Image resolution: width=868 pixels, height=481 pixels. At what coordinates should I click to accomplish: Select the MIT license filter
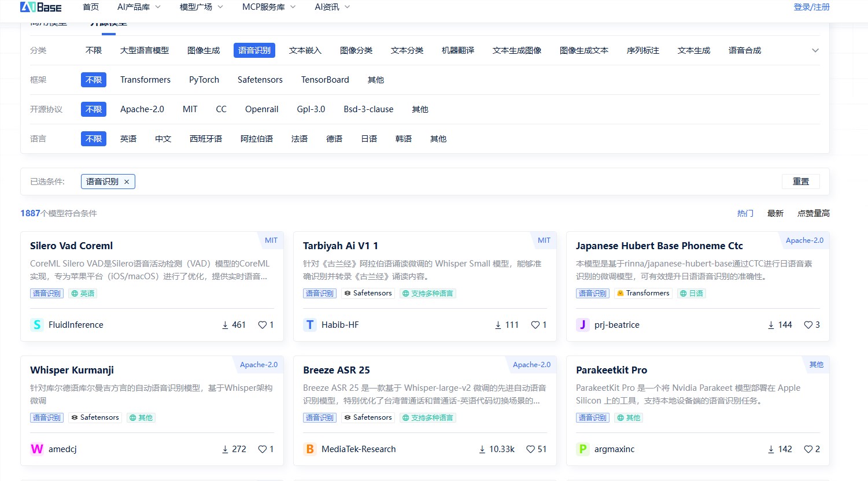(190, 109)
